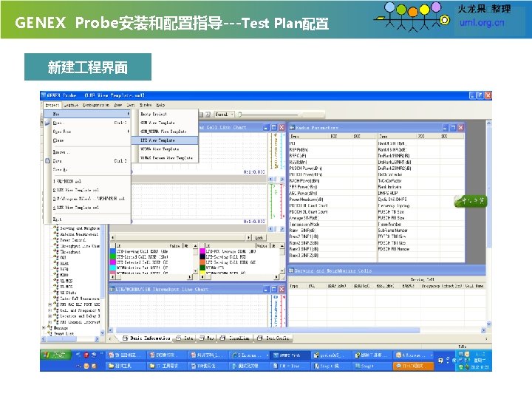
Task: Click blue swatch for LTE-Serving Cell RSRP
Action: [x=112, y=251]
